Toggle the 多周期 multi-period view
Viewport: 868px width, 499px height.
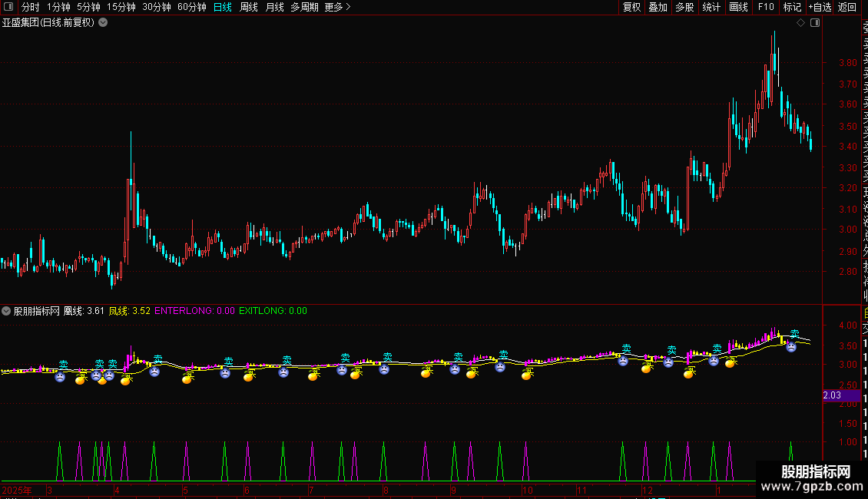[x=304, y=7]
